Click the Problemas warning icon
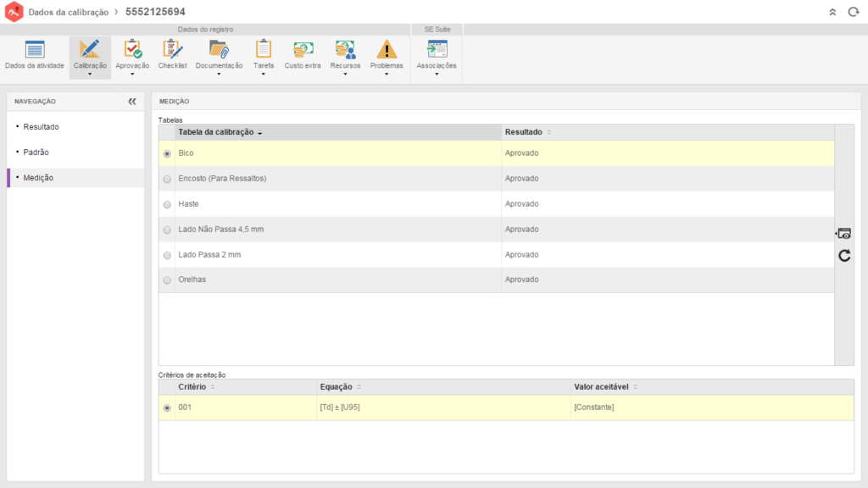The image size is (868, 488). point(387,50)
